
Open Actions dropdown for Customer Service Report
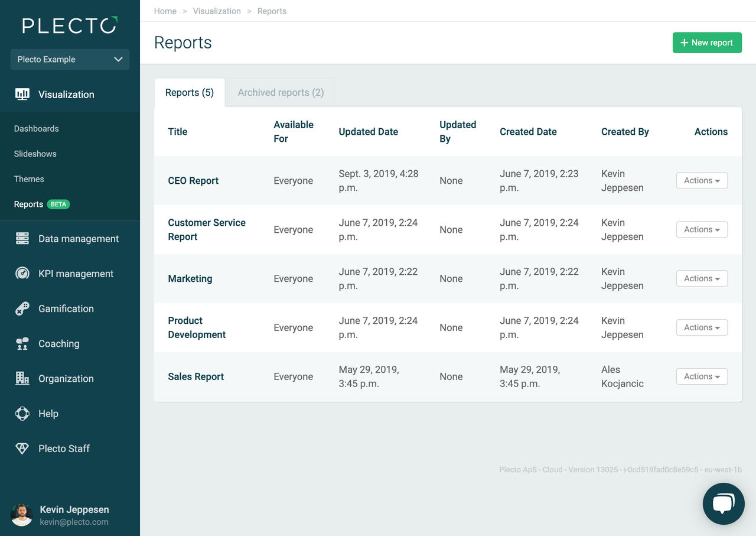[x=702, y=230]
